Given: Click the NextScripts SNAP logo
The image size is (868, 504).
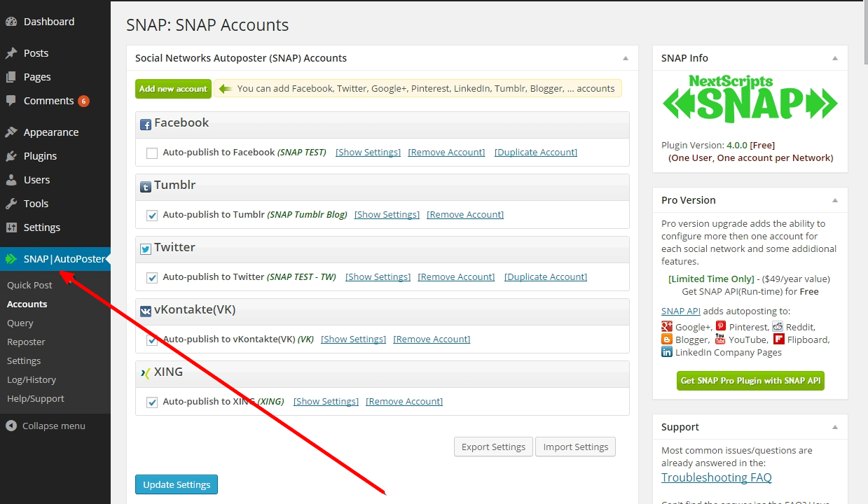Looking at the screenshot, I should tap(750, 98).
